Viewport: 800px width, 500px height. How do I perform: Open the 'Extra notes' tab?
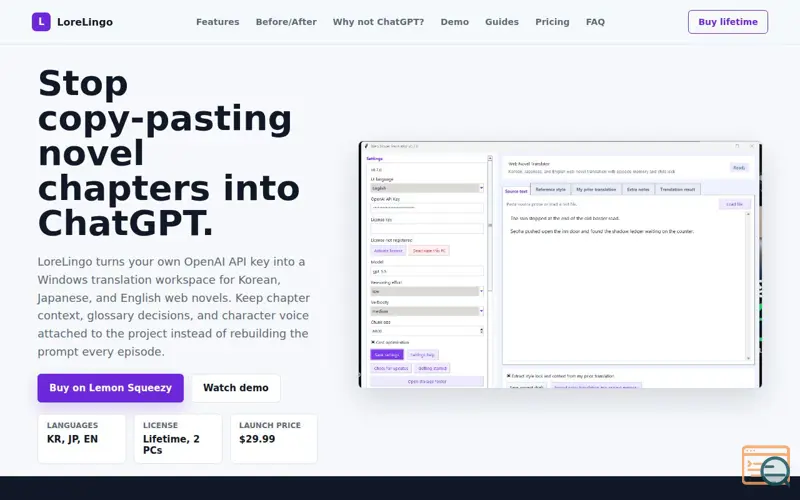coord(638,189)
